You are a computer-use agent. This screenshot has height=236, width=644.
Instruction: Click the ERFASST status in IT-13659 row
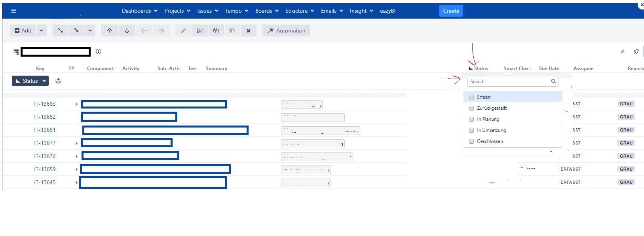click(570, 169)
